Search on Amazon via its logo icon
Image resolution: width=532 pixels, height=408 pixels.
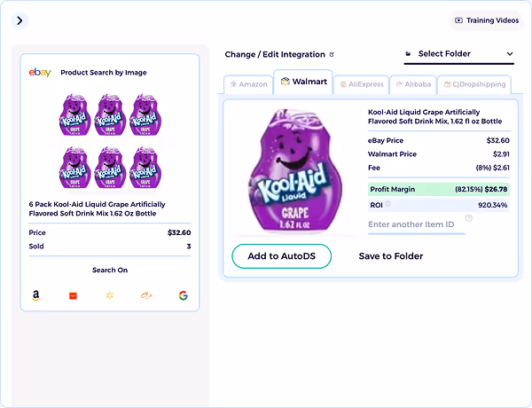(36, 295)
